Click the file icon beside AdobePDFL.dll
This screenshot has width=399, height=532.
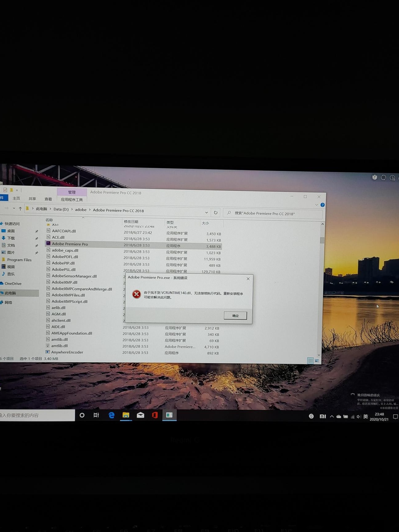click(48, 256)
